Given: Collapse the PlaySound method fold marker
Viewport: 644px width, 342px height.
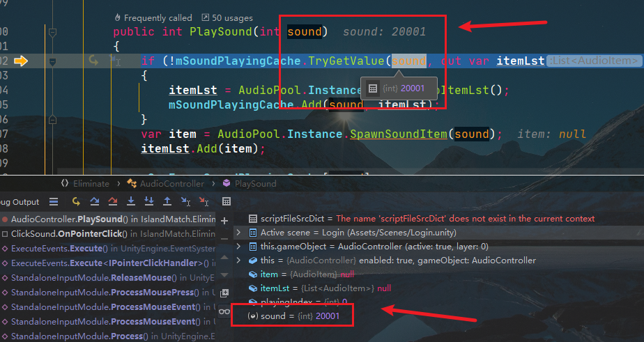Looking at the screenshot, I should (x=52, y=32).
